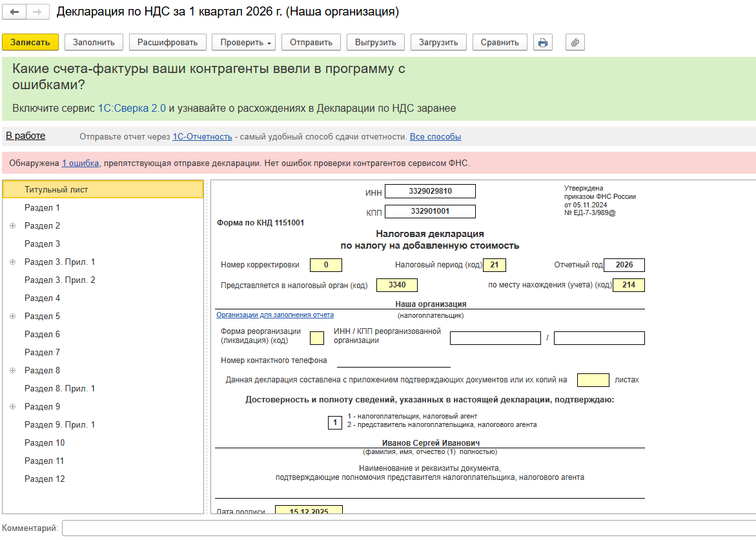Select Раздел 3 in the tree
Screen dimensions: 756x540
[x=103, y=244]
